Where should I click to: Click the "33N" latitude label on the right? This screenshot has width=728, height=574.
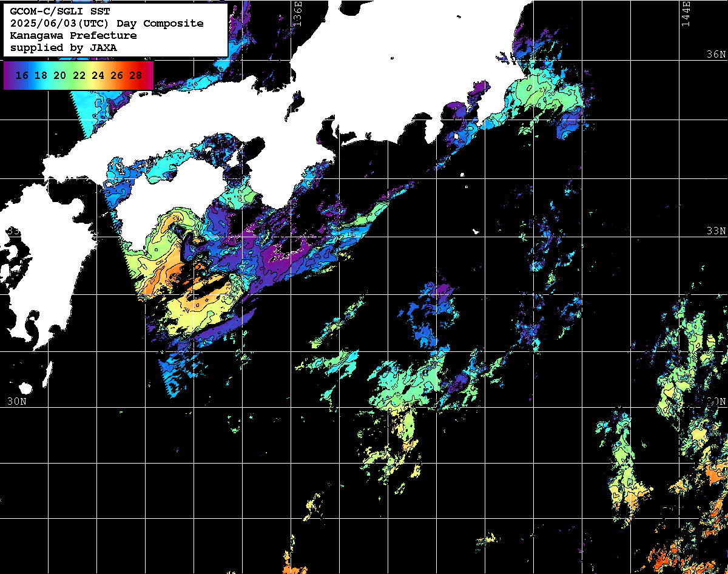coord(716,231)
